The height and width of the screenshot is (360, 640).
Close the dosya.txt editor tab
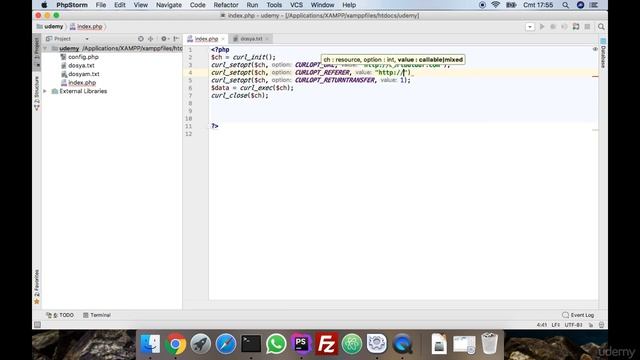pos(267,39)
